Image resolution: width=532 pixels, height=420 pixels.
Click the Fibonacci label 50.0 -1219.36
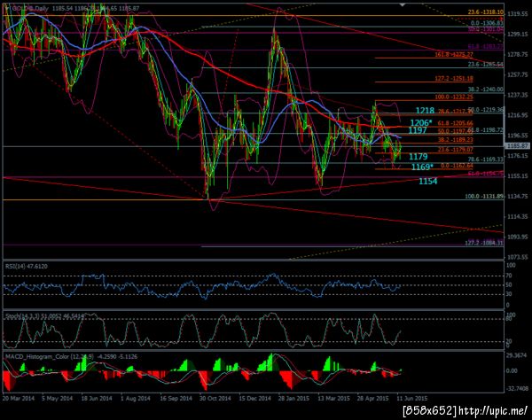(x=486, y=110)
